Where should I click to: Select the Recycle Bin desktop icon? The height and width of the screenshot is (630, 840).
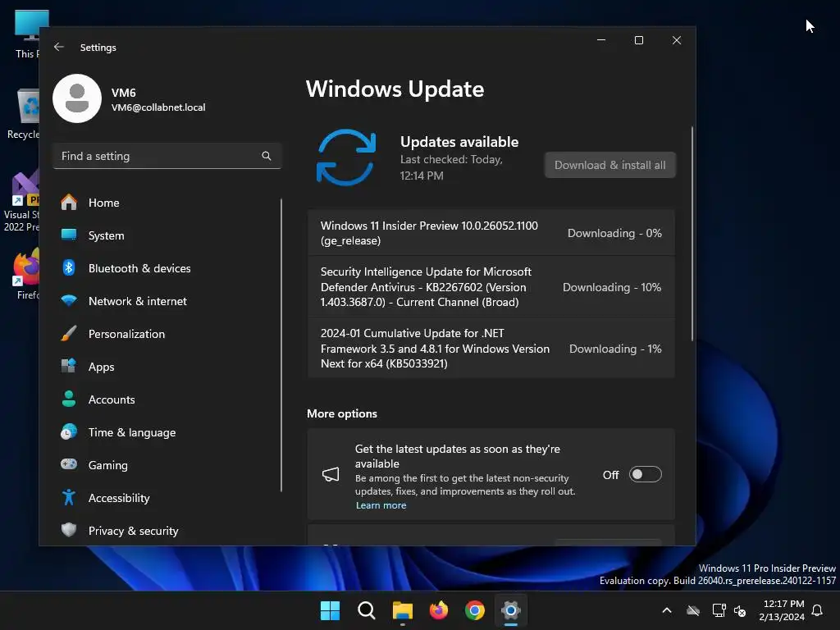[24, 114]
